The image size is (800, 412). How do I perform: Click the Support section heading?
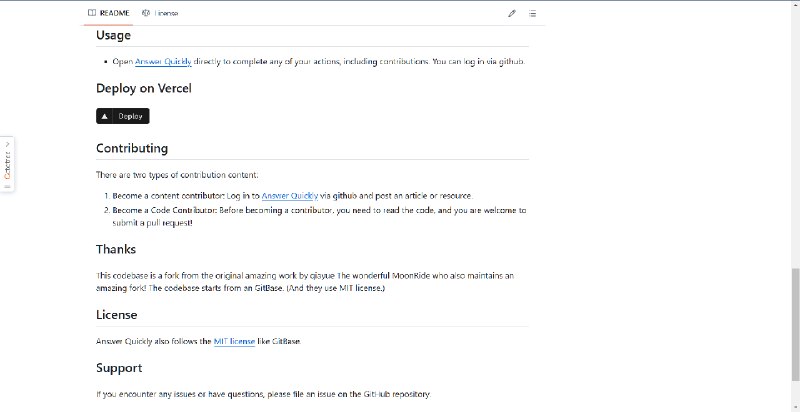119,368
